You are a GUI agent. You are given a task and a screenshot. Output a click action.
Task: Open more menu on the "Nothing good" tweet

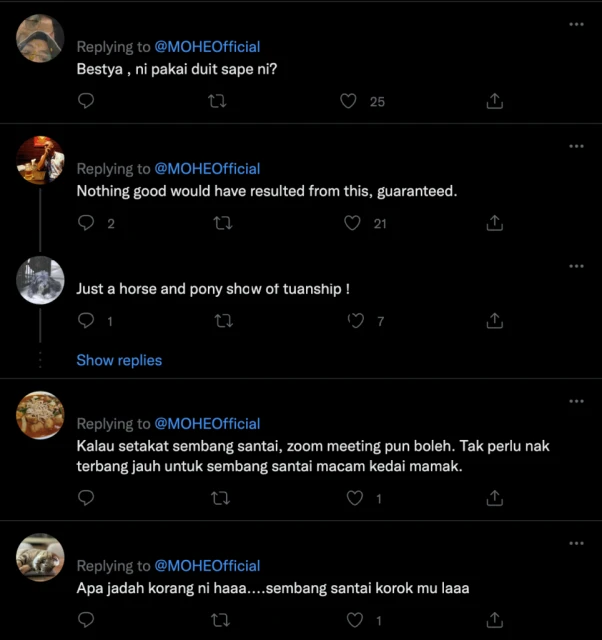tap(576, 146)
